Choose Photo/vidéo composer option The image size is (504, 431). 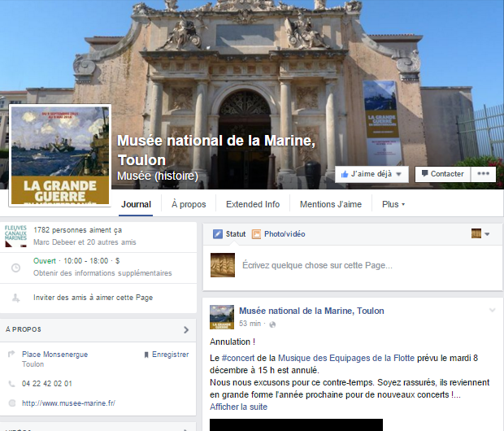(x=278, y=234)
